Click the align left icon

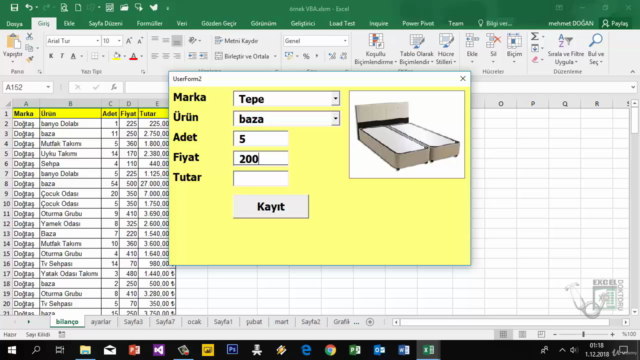(x=155, y=56)
